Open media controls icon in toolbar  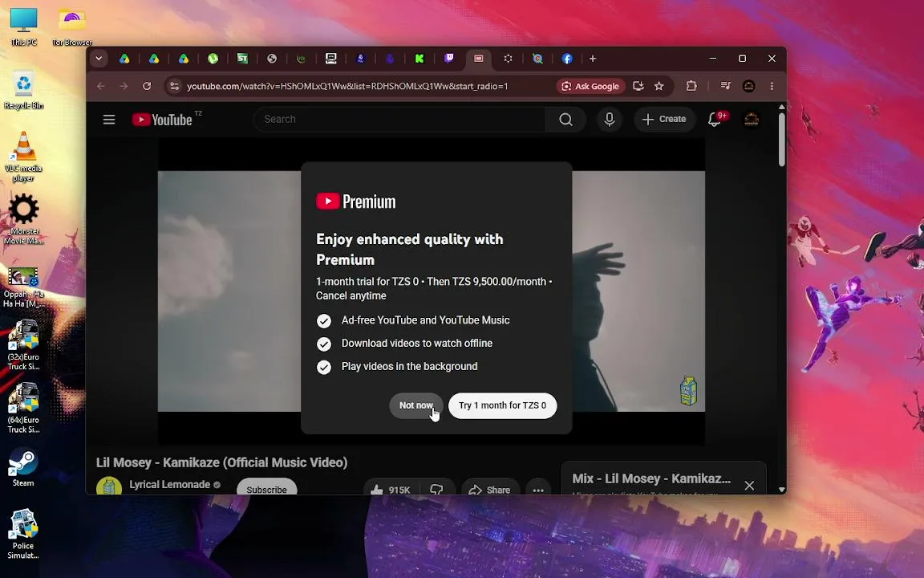coord(725,86)
